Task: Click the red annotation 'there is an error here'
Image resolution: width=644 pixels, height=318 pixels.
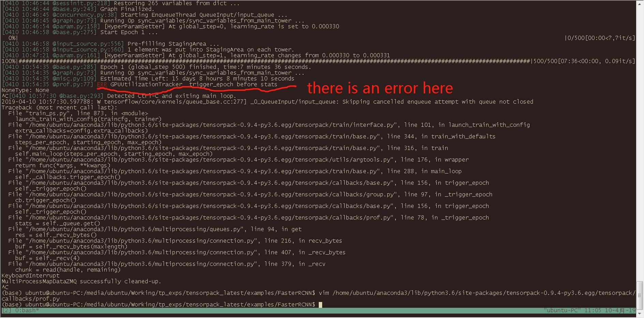Action: point(380,88)
